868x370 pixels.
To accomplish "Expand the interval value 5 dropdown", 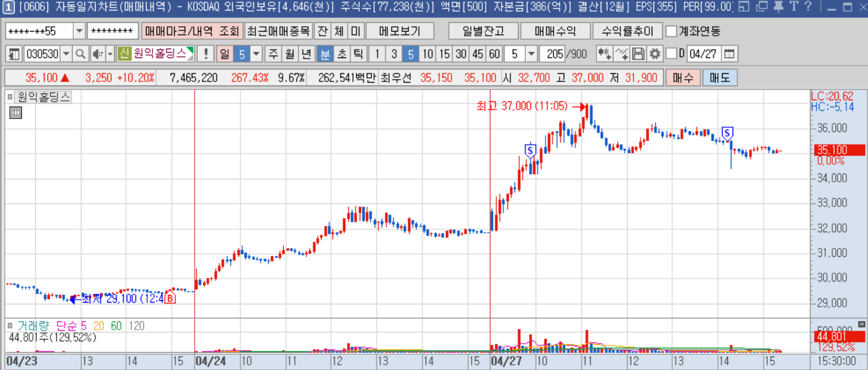I will [x=531, y=54].
